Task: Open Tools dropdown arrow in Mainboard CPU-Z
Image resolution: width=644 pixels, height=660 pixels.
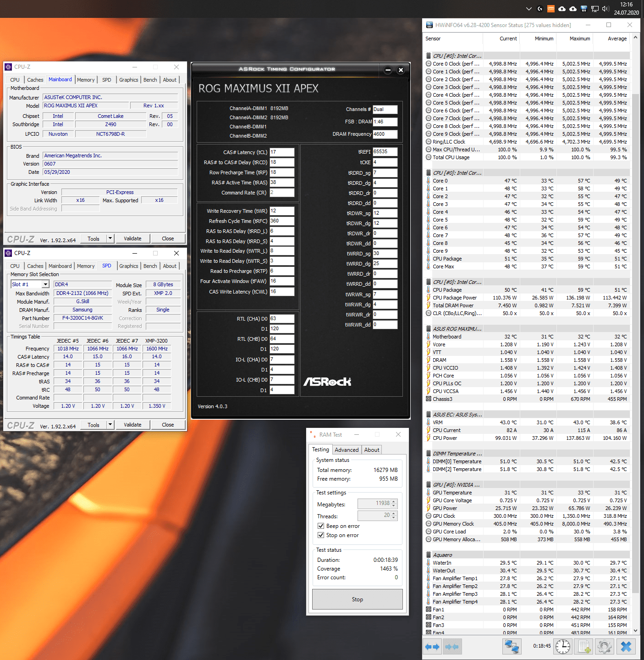Action: (x=110, y=238)
